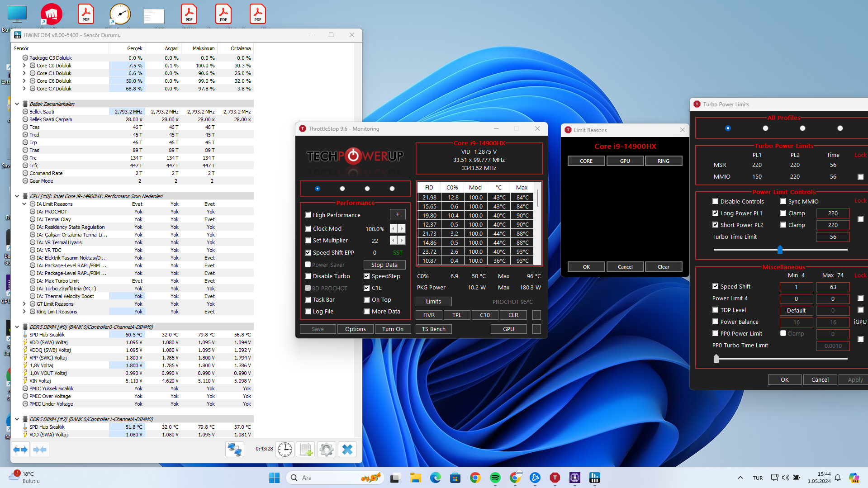Image resolution: width=868 pixels, height=488 pixels.
Task: Click the Turbo Time Limit slider handle
Action: 780,249
